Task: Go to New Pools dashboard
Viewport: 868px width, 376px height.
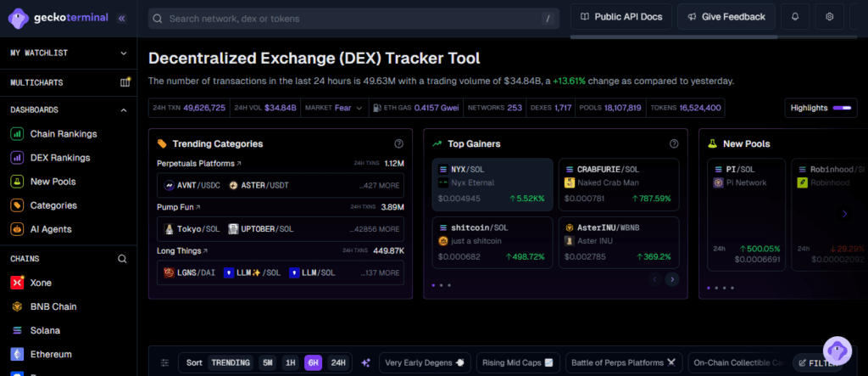Action: pyautogui.click(x=53, y=182)
